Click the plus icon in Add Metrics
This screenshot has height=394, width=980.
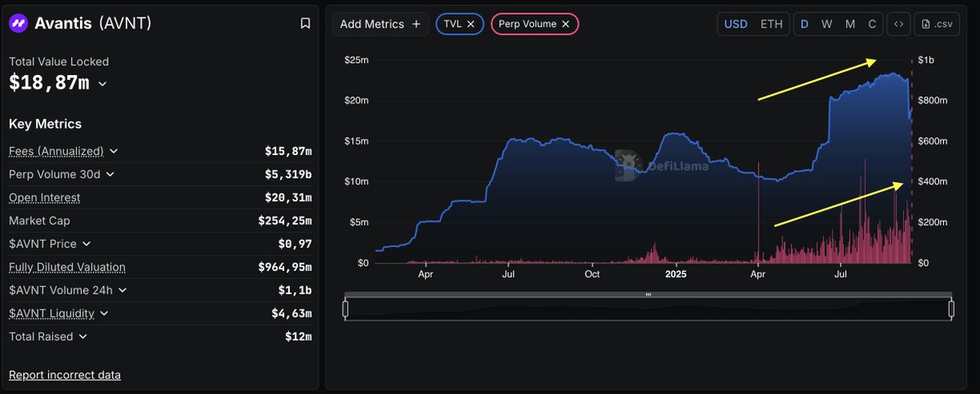point(416,24)
